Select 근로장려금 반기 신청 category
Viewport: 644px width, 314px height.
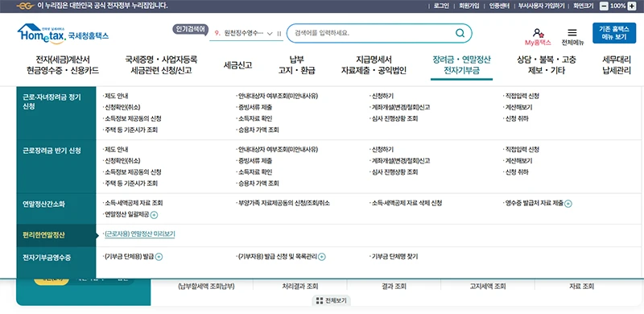(x=56, y=167)
